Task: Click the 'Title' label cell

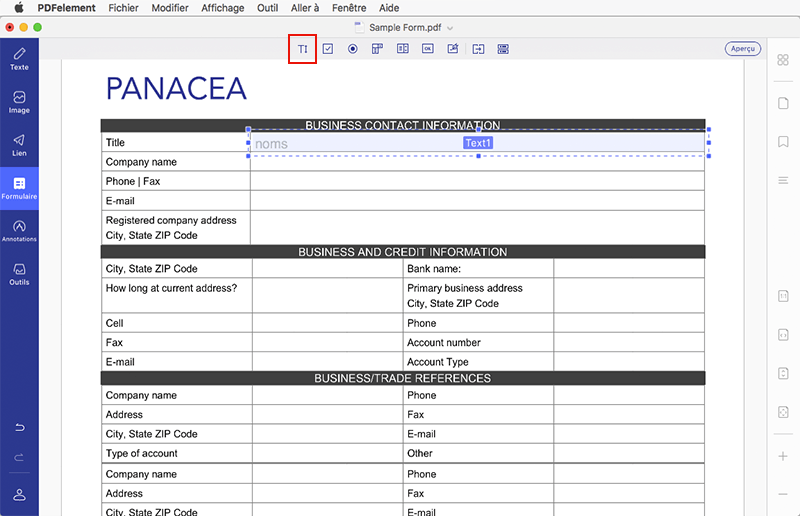Action: click(x=176, y=142)
